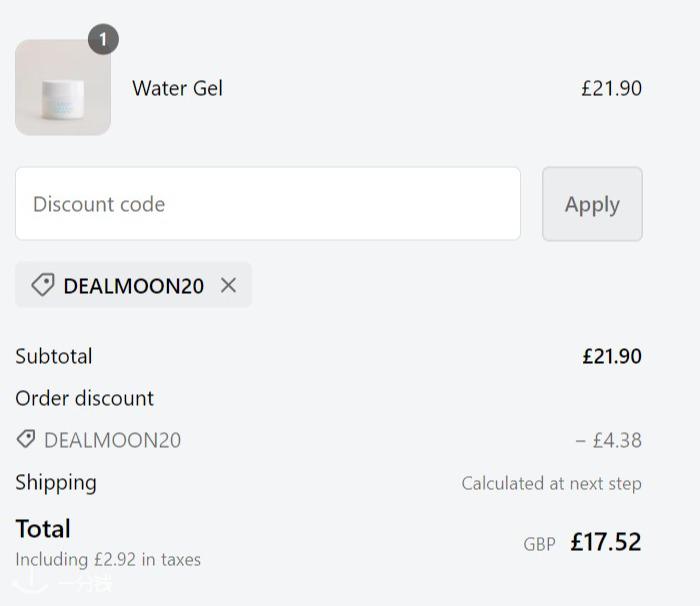Focus the Discount code input field
Viewport: 700px width, 606px height.
(268, 204)
